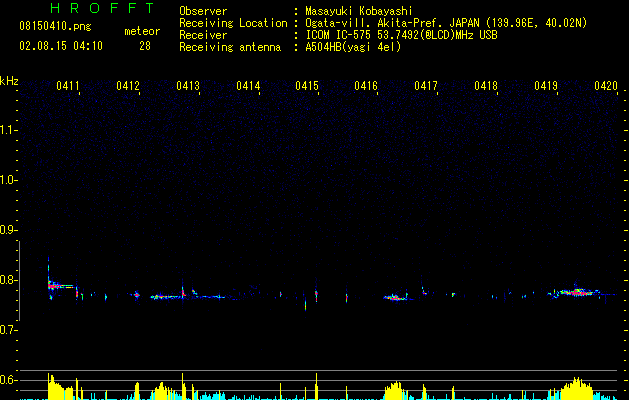The height and width of the screenshot is (400, 629).
Task: Select the 0416 time marker
Action: point(366,86)
